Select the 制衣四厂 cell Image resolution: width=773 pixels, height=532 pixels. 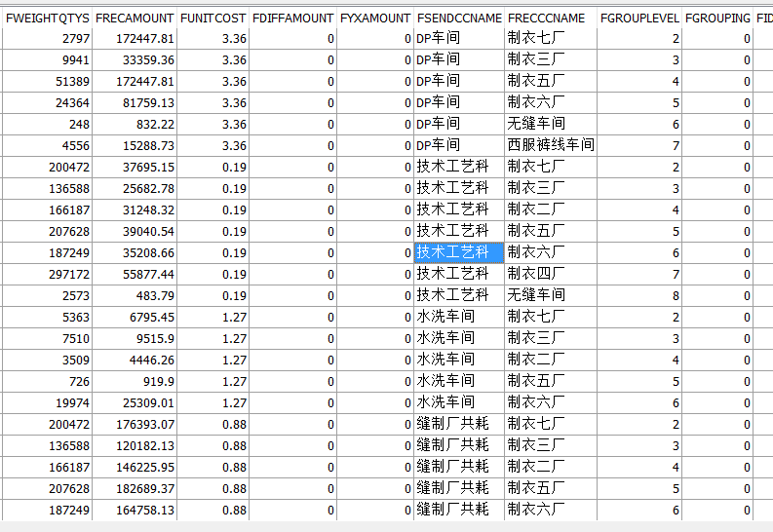[551, 275]
